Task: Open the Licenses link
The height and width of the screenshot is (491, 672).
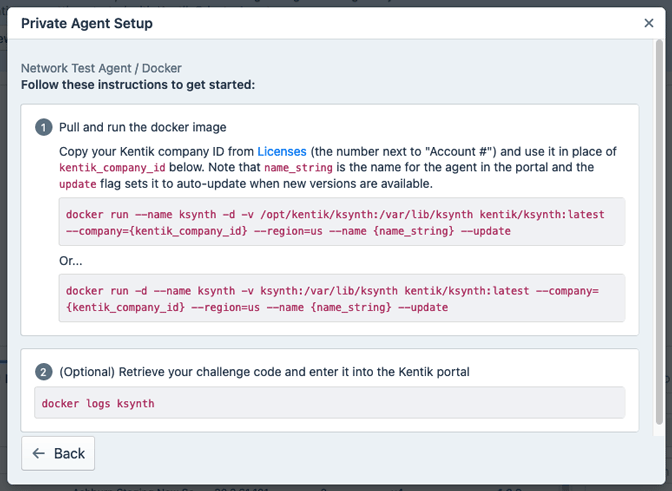Action: (x=282, y=151)
